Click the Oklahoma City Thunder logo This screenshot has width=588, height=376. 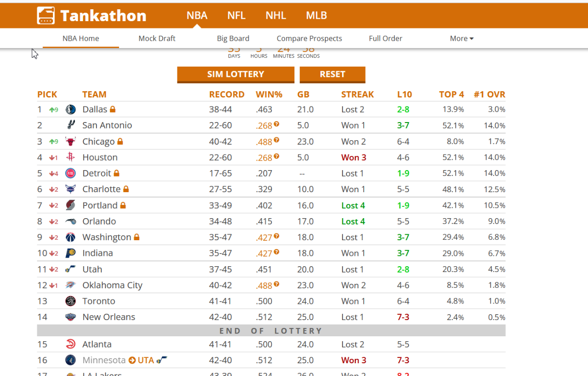click(x=71, y=285)
